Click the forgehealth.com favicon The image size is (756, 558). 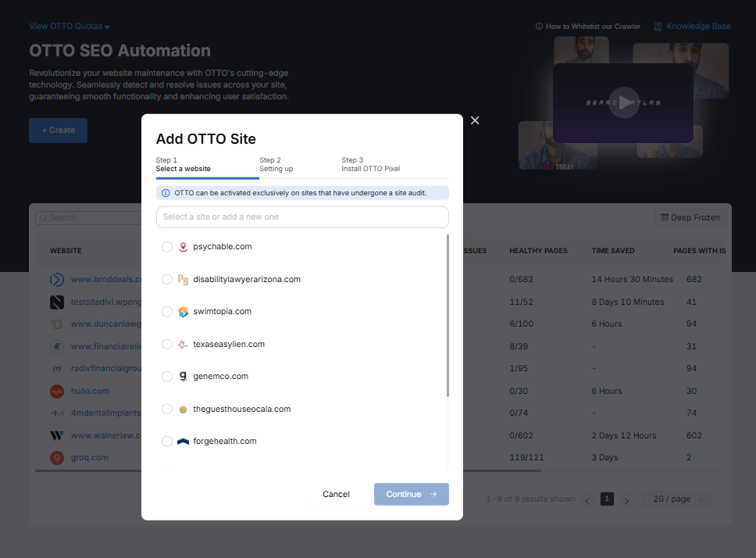(x=183, y=442)
